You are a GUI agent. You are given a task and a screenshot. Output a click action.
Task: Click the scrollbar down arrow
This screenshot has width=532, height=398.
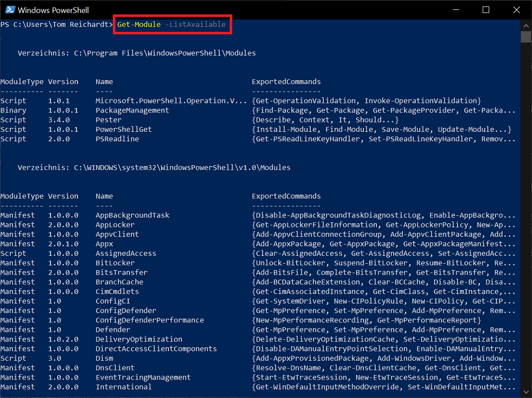pyautogui.click(x=526, y=392)
